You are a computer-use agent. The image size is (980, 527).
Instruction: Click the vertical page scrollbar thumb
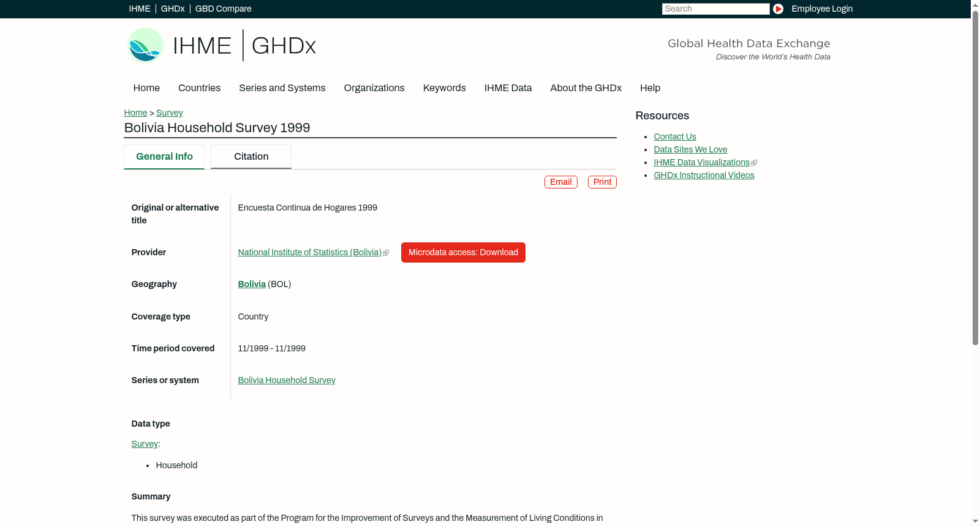[975, 178]
